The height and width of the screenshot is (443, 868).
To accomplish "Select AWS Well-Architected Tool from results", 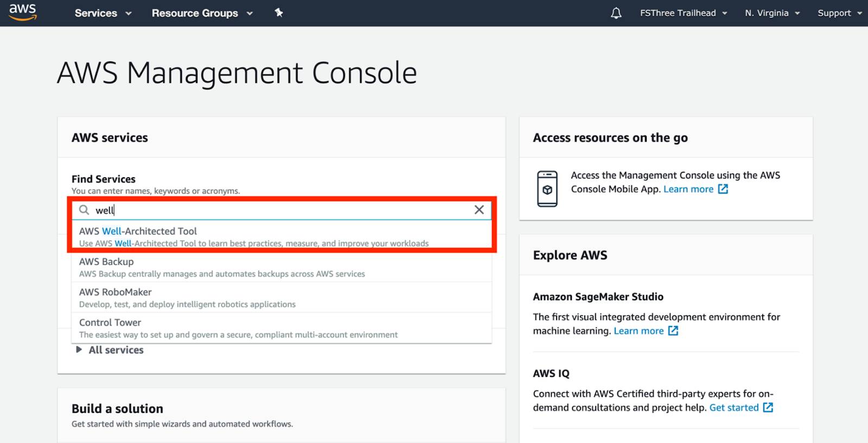I will [x=282, y=236].
